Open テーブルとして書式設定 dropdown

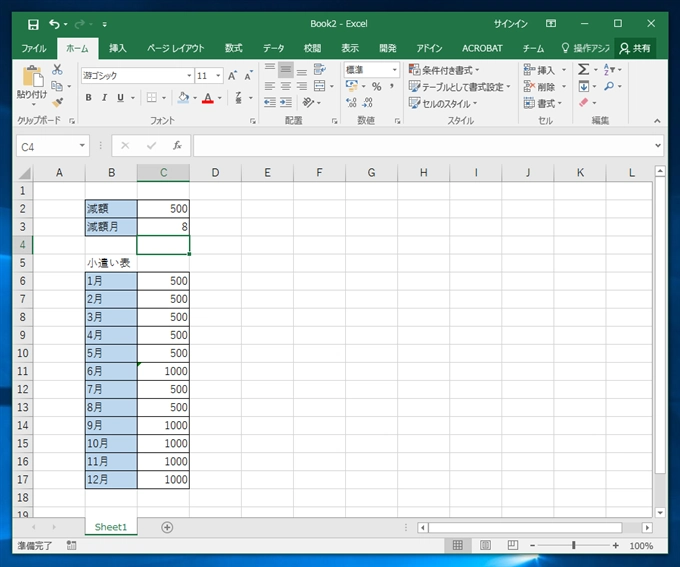[x=459, y=87]
